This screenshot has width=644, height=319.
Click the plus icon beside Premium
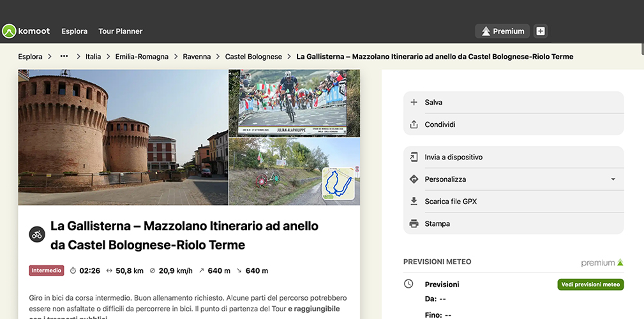click(540, 31)
